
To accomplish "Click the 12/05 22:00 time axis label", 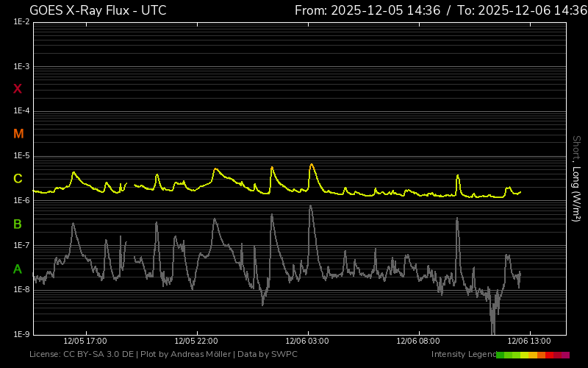I will 196,341.
